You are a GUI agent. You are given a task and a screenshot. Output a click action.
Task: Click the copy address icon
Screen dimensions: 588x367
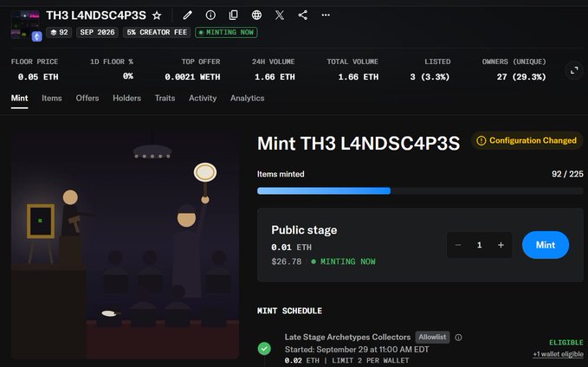(234, 15)
